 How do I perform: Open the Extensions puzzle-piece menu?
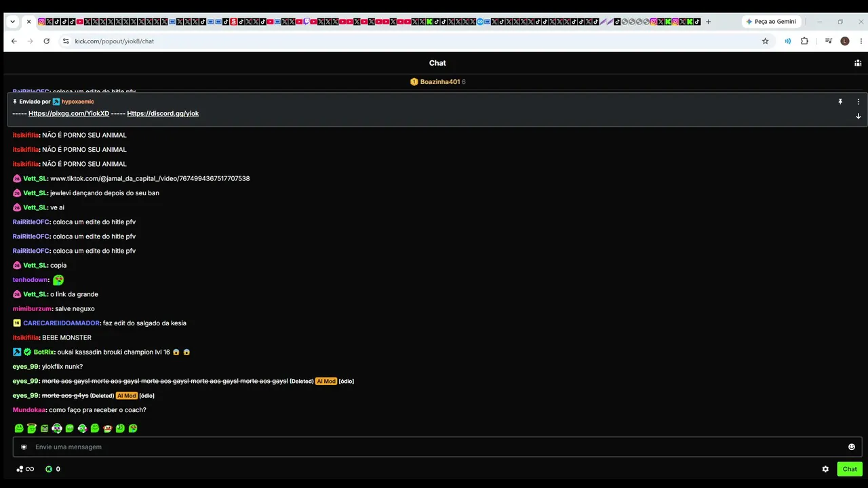(804, 41)
